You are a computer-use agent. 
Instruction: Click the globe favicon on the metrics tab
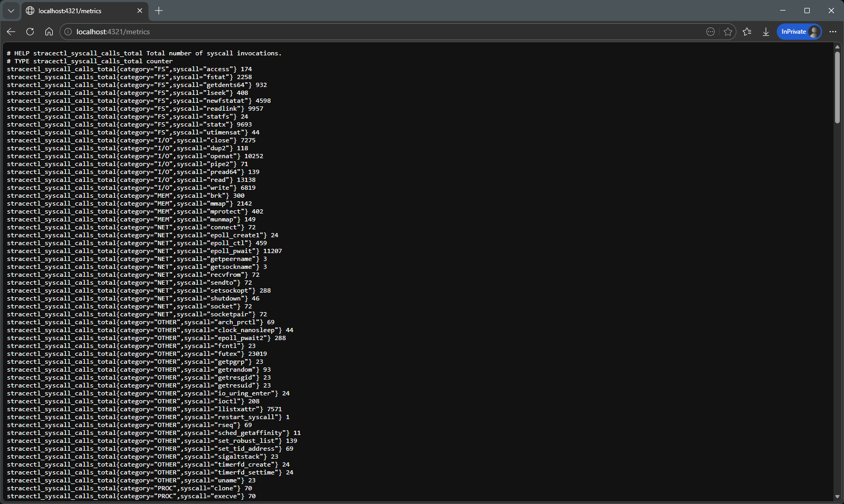(x=30, y=10)
